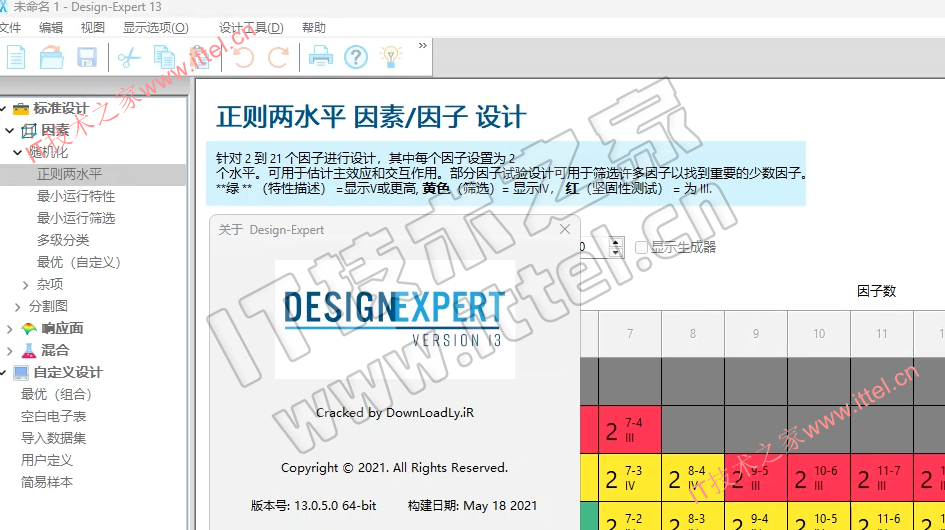The height and width of the screenshot is (530, 945).
Task: Open the 显示选项(O) menu
Action: click(x=155, y=27)
